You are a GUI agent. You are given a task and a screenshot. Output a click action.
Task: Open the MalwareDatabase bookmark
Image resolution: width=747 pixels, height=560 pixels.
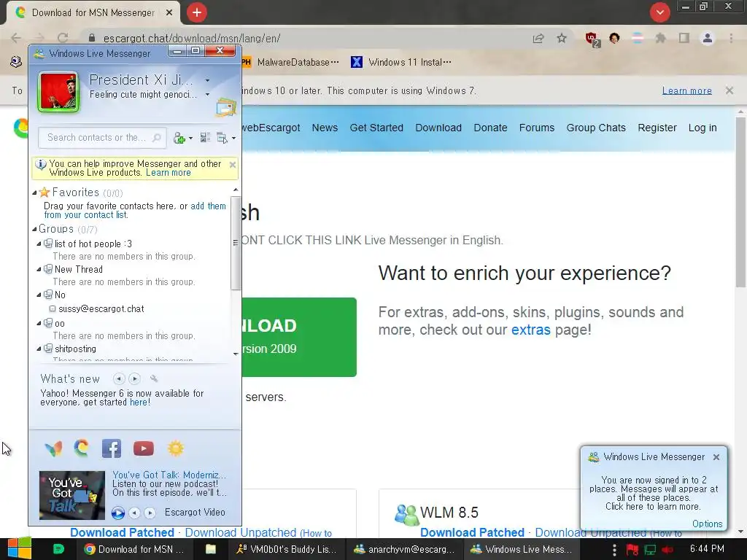[290, 63]
